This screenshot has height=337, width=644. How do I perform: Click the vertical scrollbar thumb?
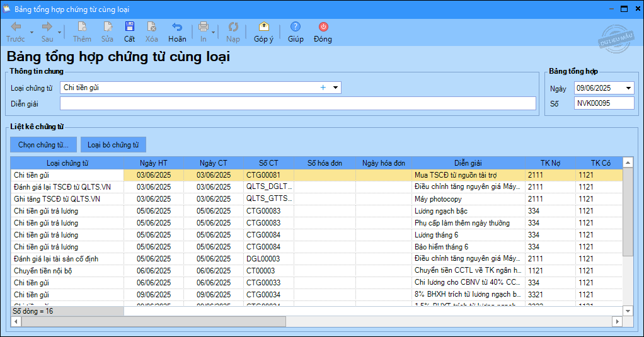click(x=628, y=212)
